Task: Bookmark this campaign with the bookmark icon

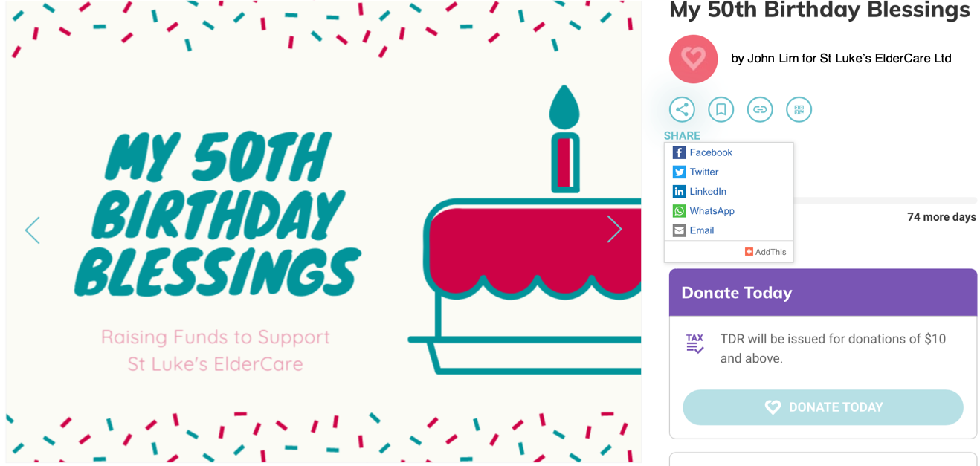Action: point(721,110)
